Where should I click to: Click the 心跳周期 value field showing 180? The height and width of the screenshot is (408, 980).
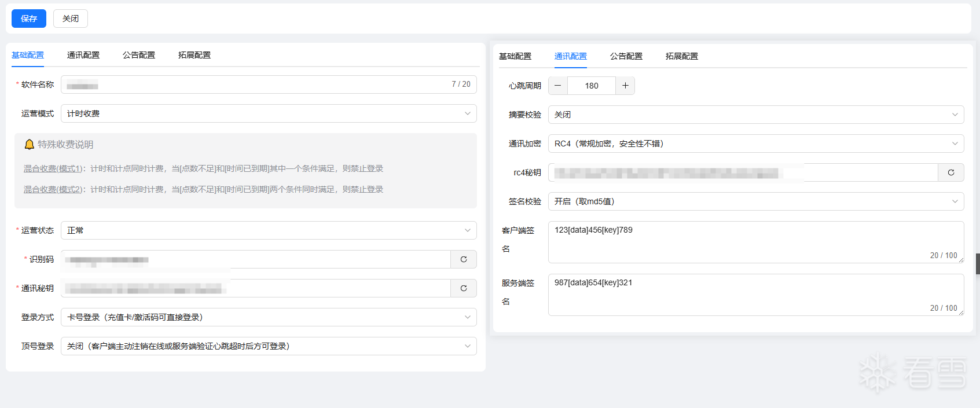coord(592,86)
